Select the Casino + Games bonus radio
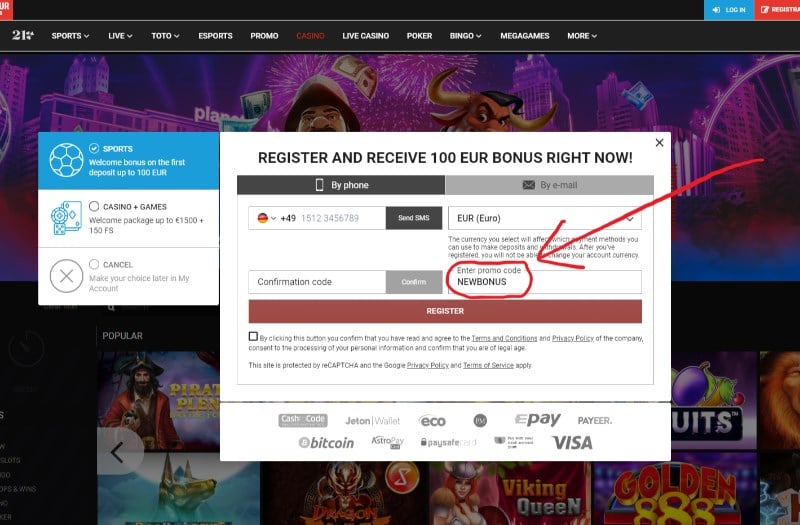The height and width of the screenshot is (525, 800). 94,206
